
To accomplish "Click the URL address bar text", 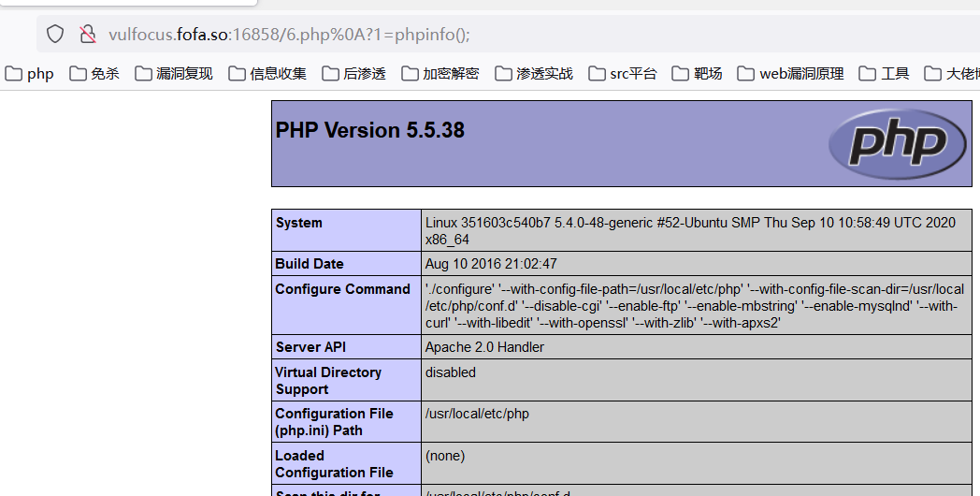I will point(289,35).
